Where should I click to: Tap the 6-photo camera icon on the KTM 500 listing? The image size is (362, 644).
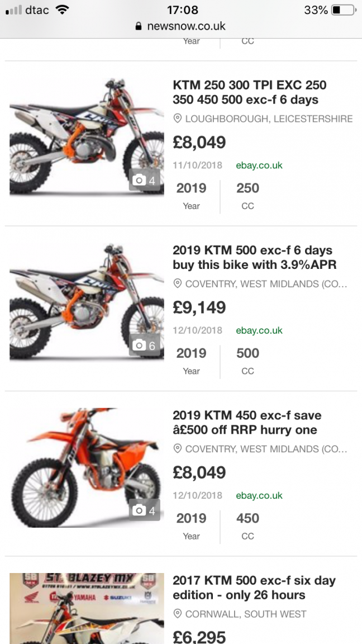(145, 345)
